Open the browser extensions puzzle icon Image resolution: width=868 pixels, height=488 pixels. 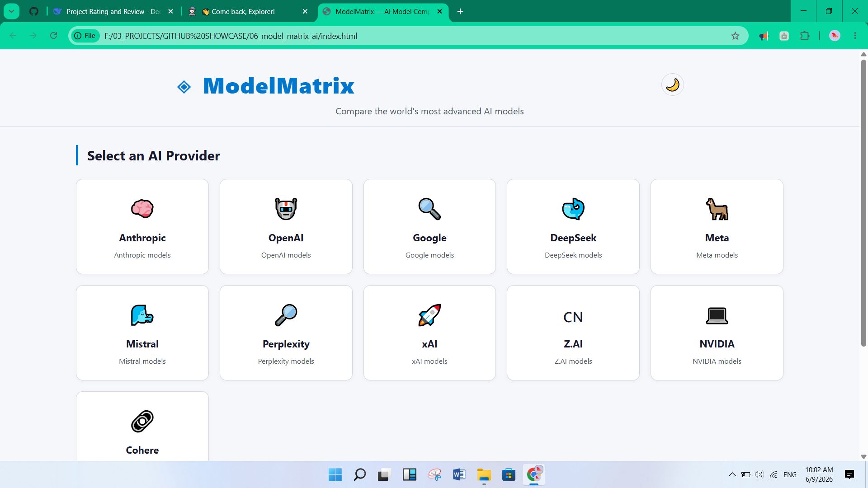(804, 36)
